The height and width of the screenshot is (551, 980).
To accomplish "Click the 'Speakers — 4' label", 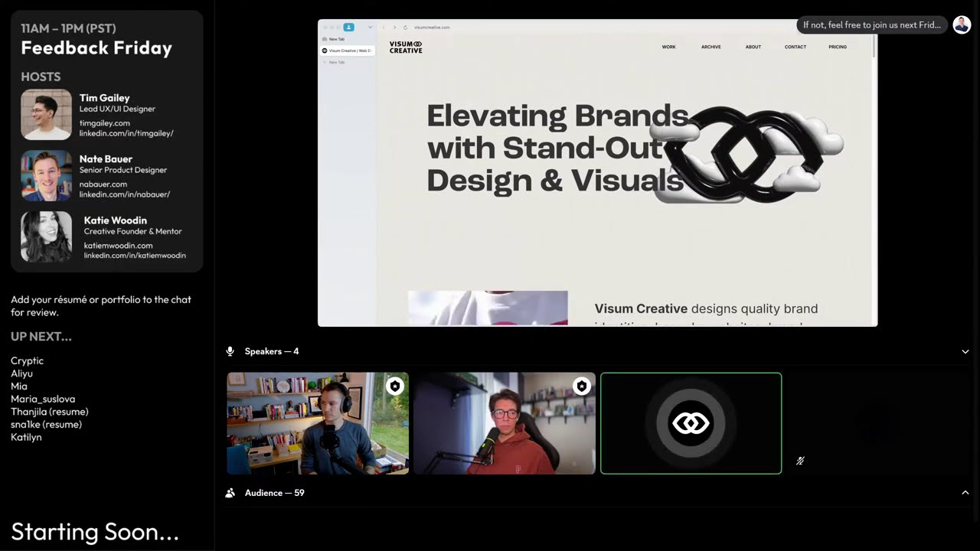I will (272, 351).
